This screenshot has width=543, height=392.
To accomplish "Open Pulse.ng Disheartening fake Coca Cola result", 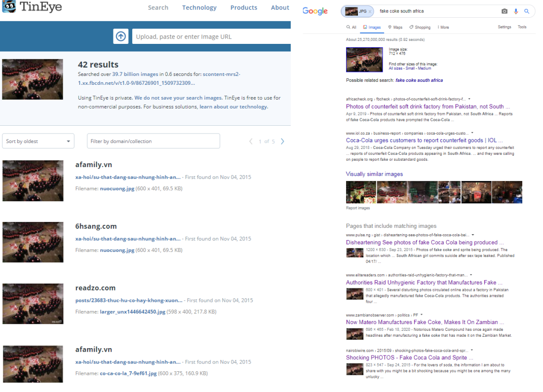I will click(425, 242).
